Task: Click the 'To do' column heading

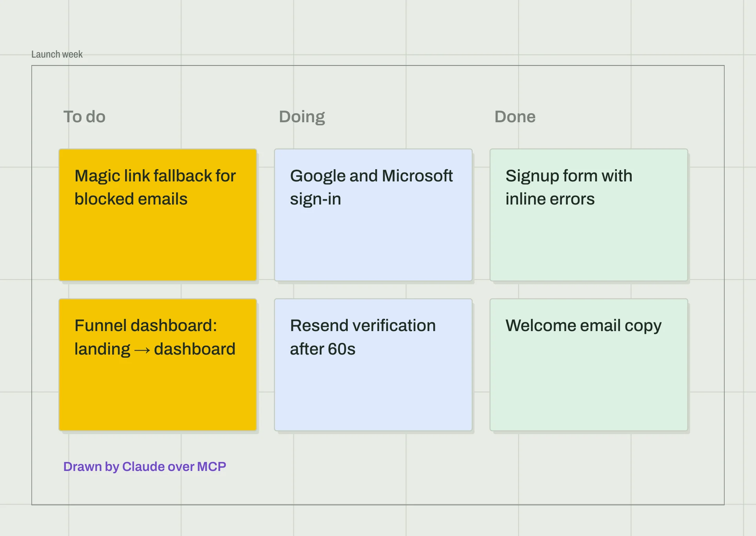Action: [84, 117]
